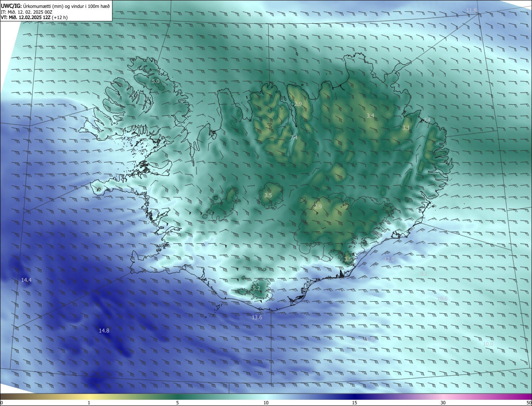Click the 10.6 value label
The image size is (532, 406).
(442, 298)
